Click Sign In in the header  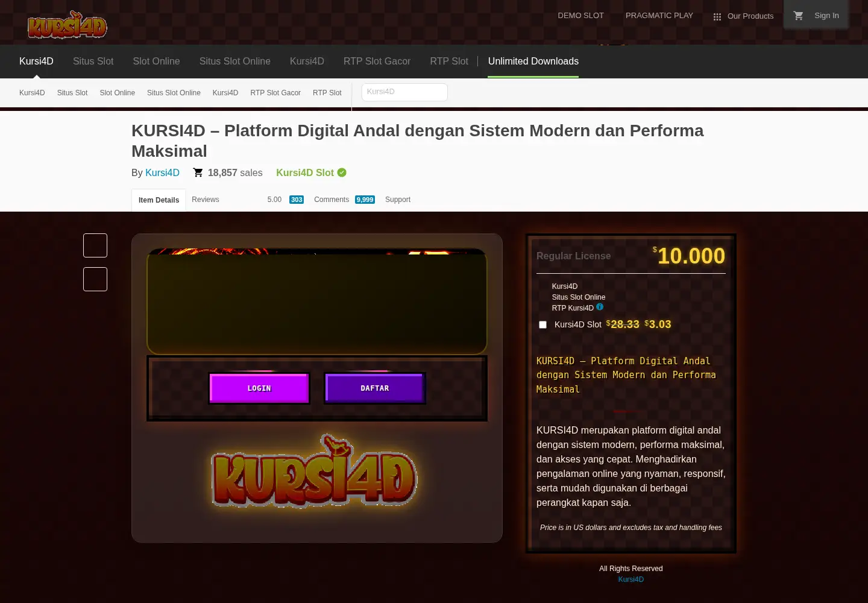pyautogui.click(x=826, y=16)
